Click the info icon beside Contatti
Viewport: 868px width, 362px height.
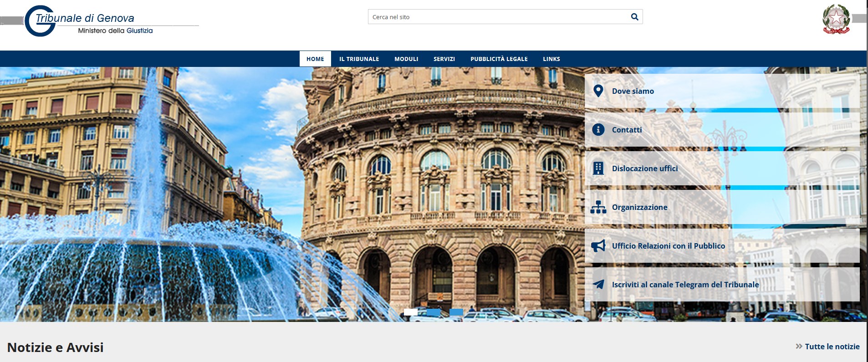[598, 130]
